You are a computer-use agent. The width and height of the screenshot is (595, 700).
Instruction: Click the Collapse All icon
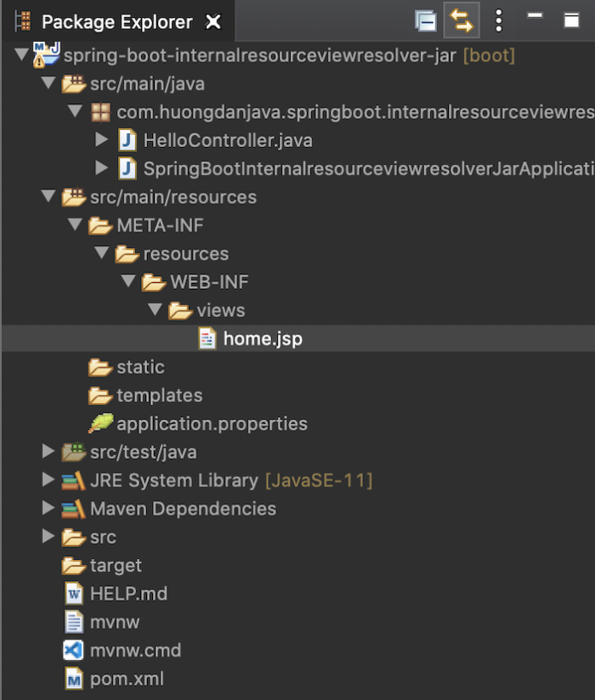pos(425,19)
